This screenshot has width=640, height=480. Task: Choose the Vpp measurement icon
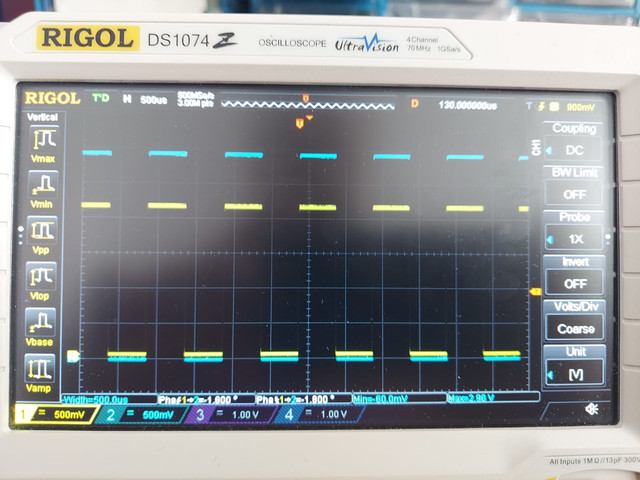pyautogui.click(x=42, y=231)
